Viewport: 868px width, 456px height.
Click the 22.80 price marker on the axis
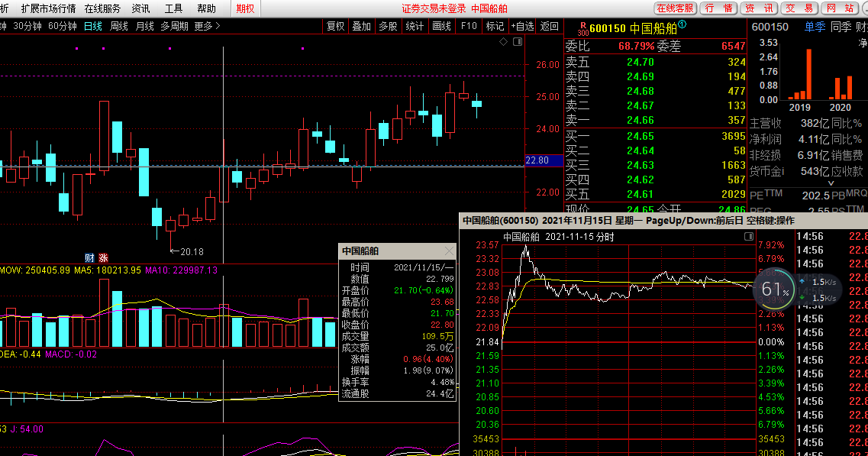point(544,160)
